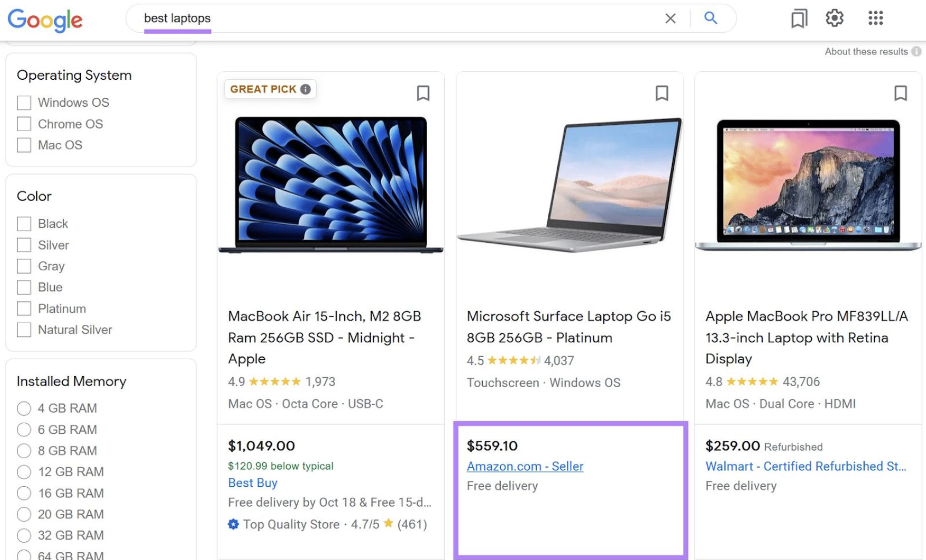
Task: Bookmark the Microsoft Surface Laptop Go
Action: [662, 93]
